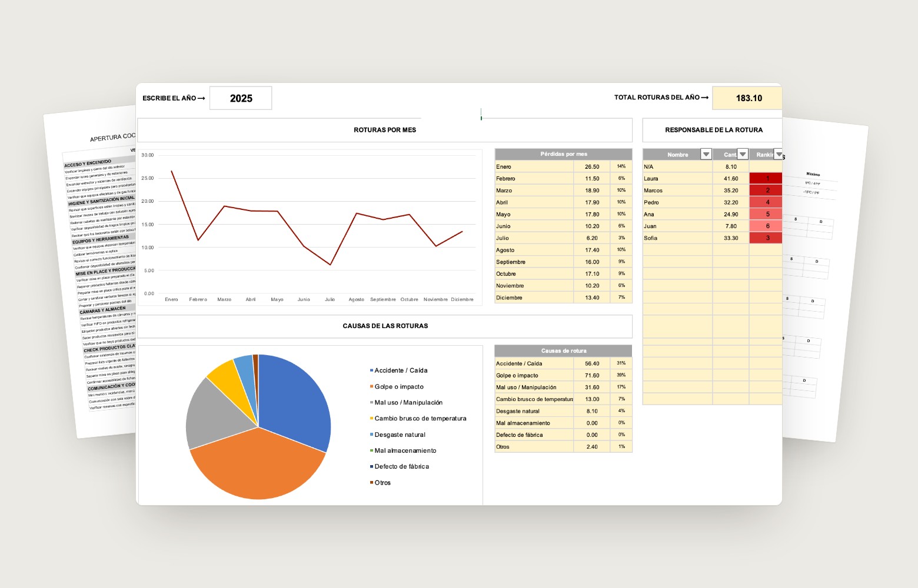
Task: Select the Golpe o impacto value 71.60
Action: click(x=592, y=376)
